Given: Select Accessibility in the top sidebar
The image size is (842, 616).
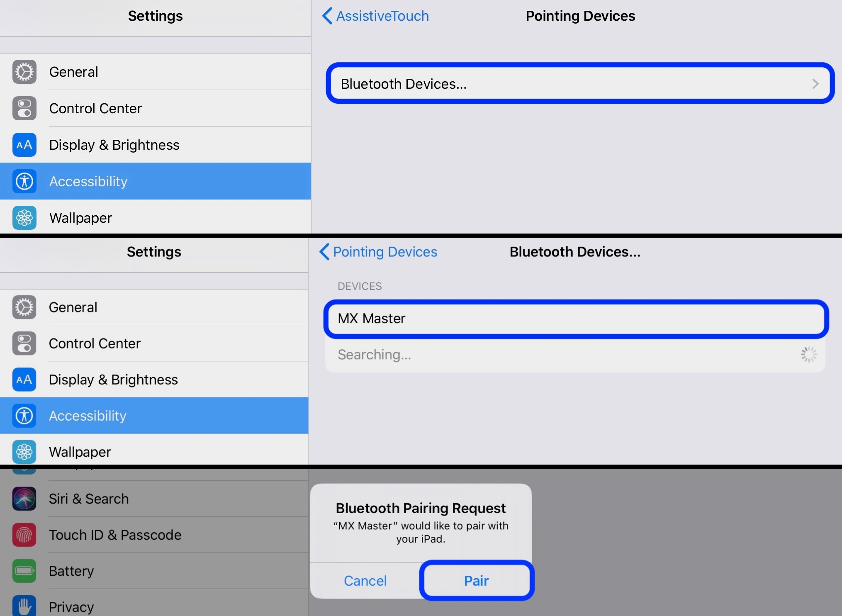Looking at the screenshot, I should tap(156, 181).
